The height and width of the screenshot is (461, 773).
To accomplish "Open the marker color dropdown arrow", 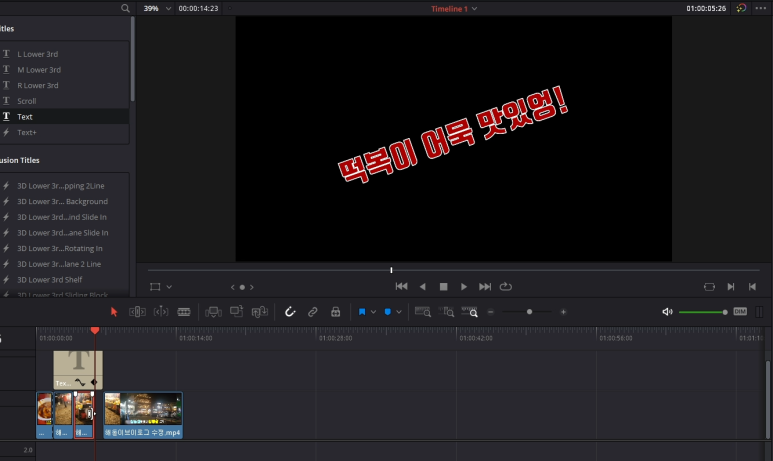I will (x=399, y=312).
